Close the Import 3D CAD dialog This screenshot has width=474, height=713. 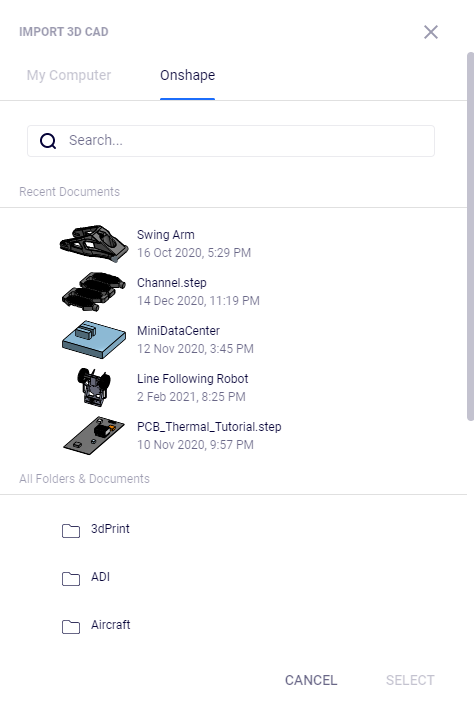(431, 32)
